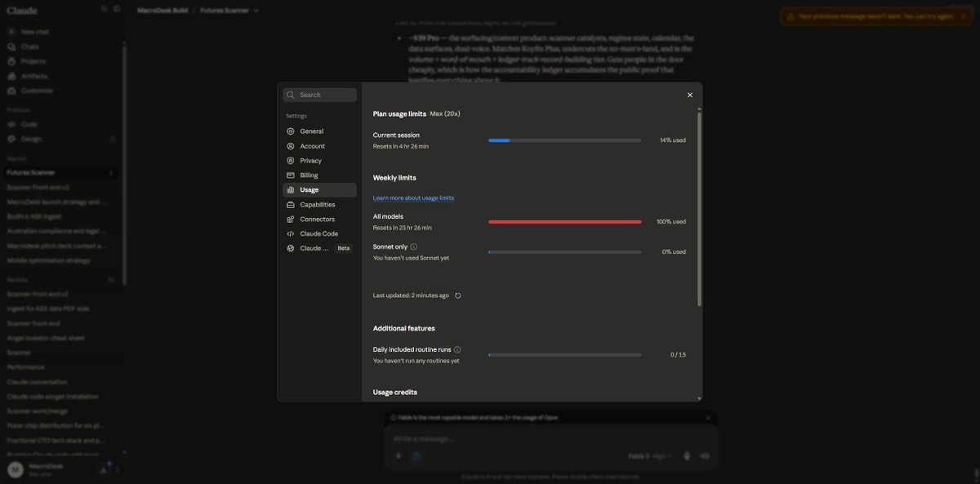The height and width of the screenshot is (484, 980).
Task: Click the plus attach icon in message box
Action: pyautogui.click(x=399, y=456)
